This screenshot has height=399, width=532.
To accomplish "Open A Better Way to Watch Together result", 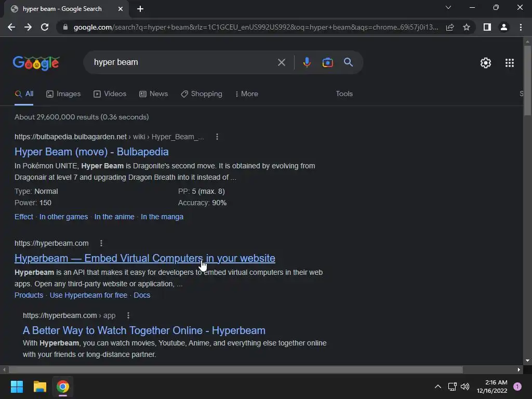I will [x=144, y=330].
